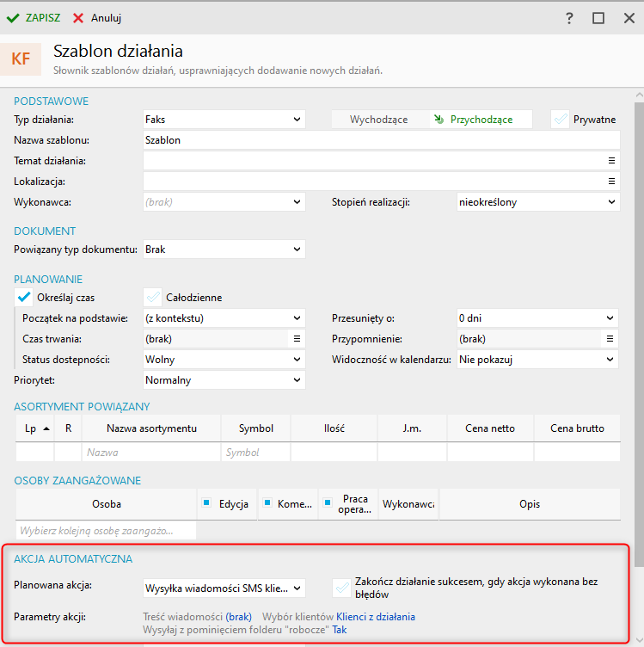Open Czas trwania list menu icon
644x647 pixels.
pyautogui.click(x=297, y=339)
